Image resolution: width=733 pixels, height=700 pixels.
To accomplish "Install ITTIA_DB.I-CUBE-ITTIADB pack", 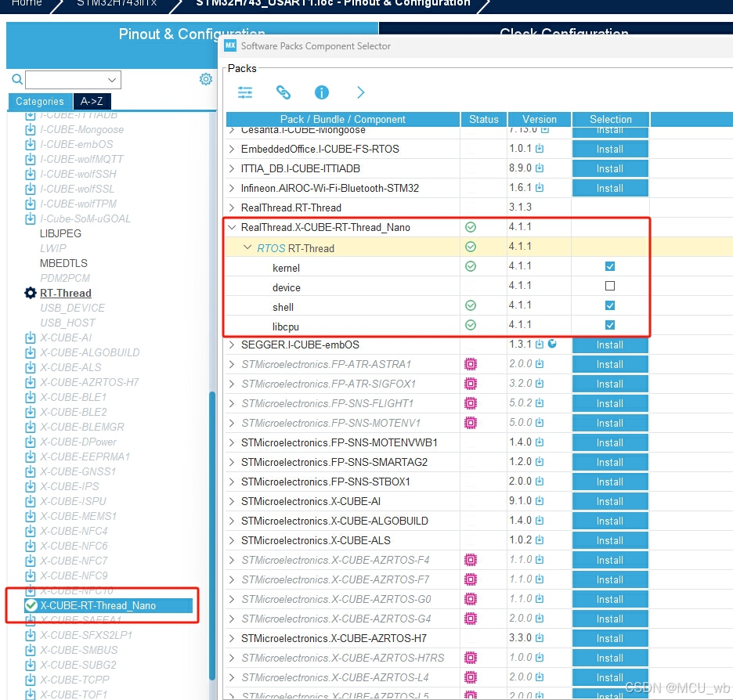I will 610,168.
